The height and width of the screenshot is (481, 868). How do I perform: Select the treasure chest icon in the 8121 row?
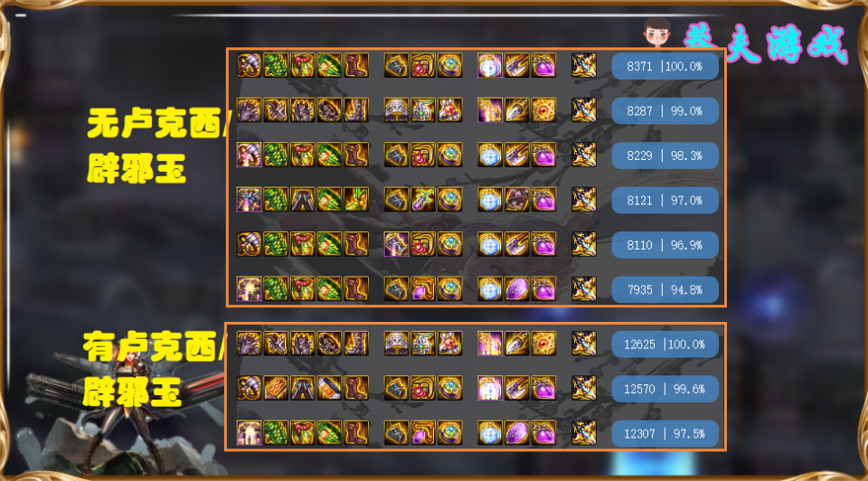516,199
